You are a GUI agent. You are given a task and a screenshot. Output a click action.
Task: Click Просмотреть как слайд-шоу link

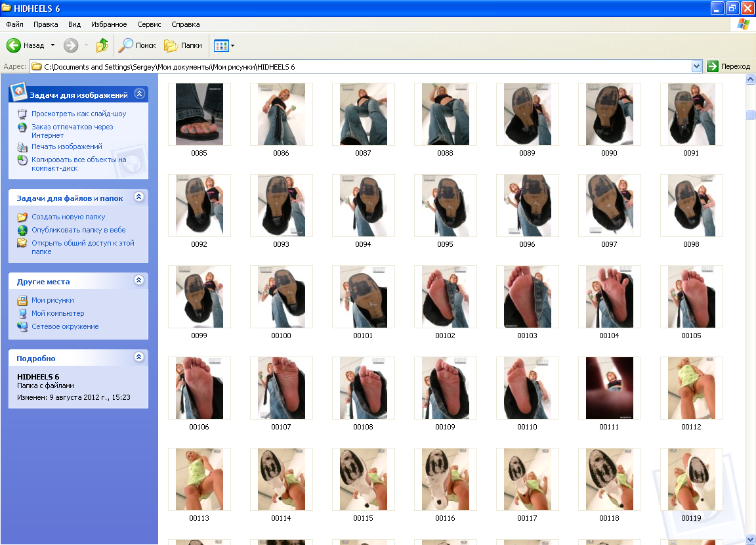point(79,114)
